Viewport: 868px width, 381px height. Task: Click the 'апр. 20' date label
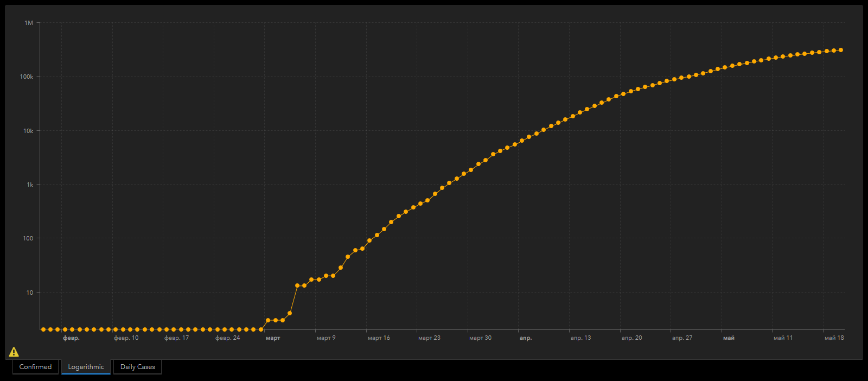click(x=631, y=338)
